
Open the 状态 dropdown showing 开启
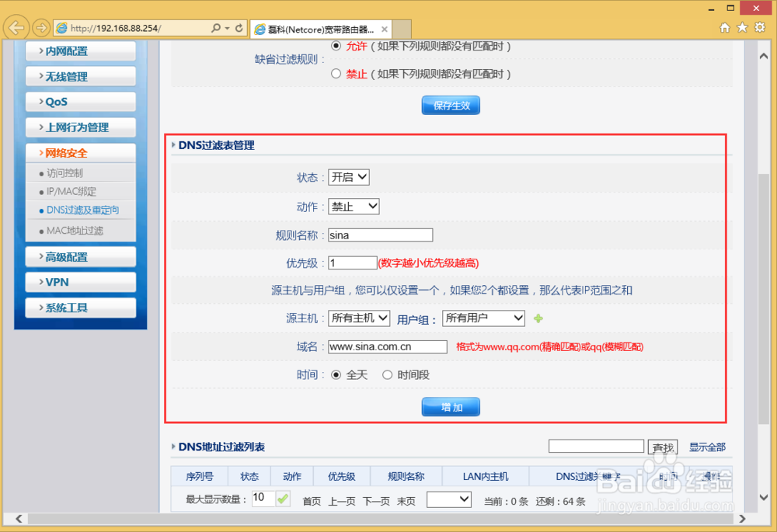click(348, 176)
